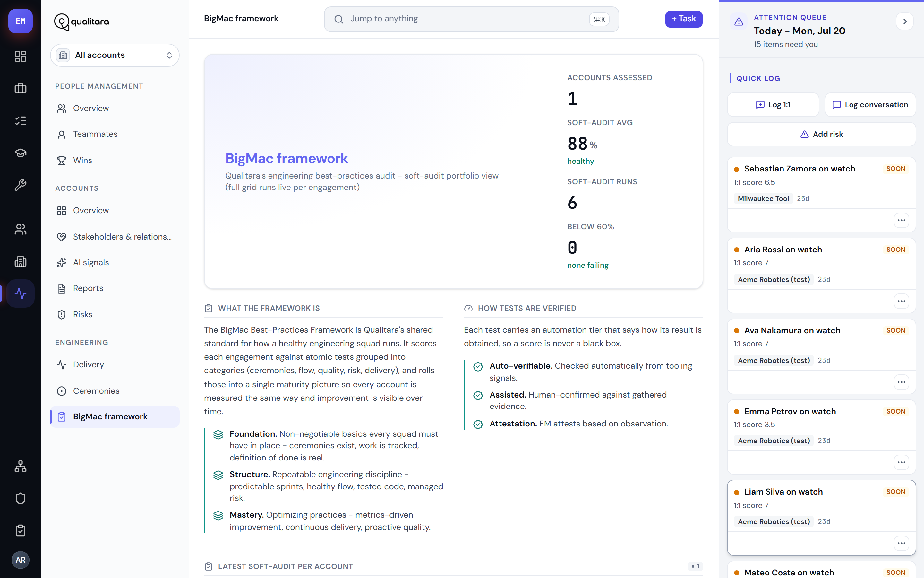Open the building accounts icon in rail

pos(21,261)
